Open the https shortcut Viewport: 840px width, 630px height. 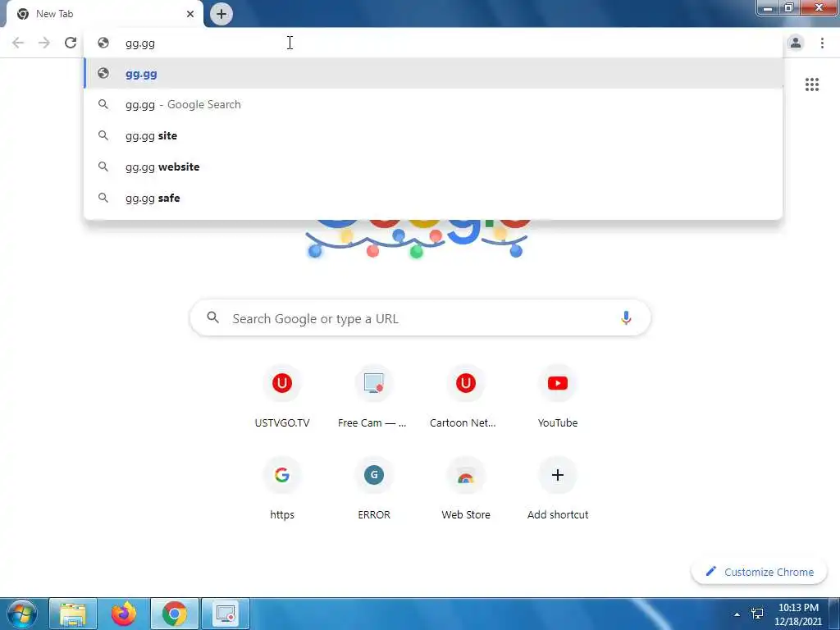point(282,489)
